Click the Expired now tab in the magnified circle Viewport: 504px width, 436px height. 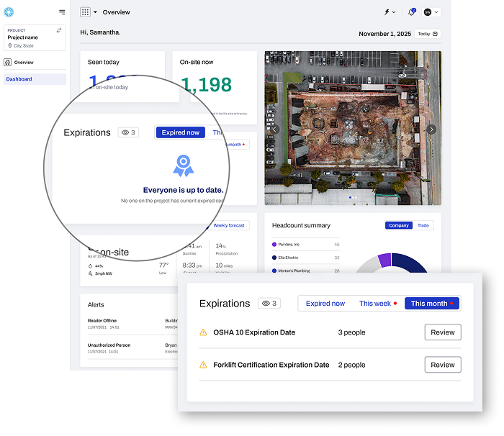[180, 132]
